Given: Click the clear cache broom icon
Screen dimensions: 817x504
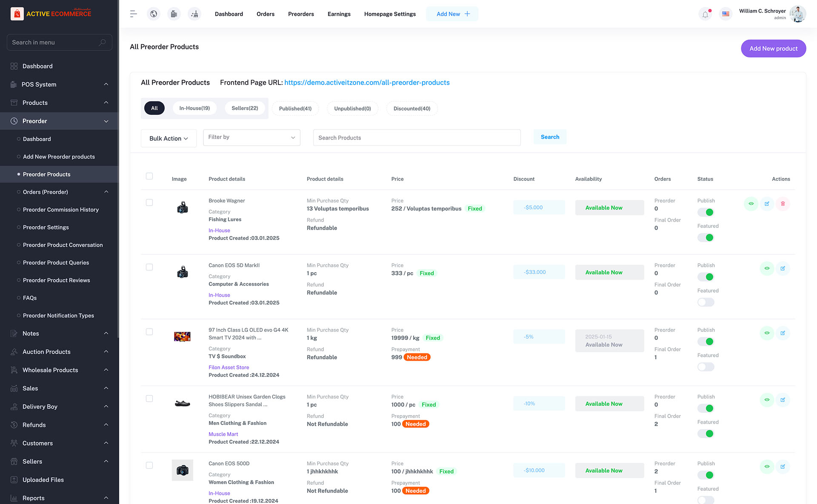Looking at the screenshot, I should [x=194, y=14].
